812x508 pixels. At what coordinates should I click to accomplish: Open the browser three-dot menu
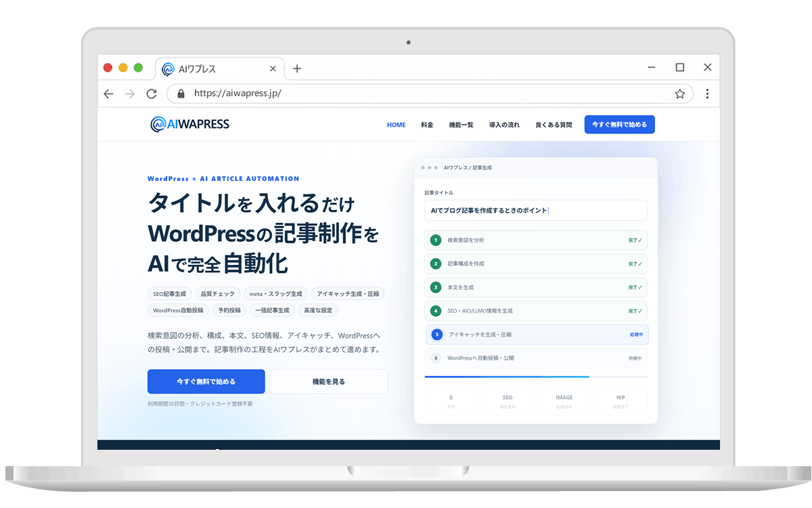point(707,94)
